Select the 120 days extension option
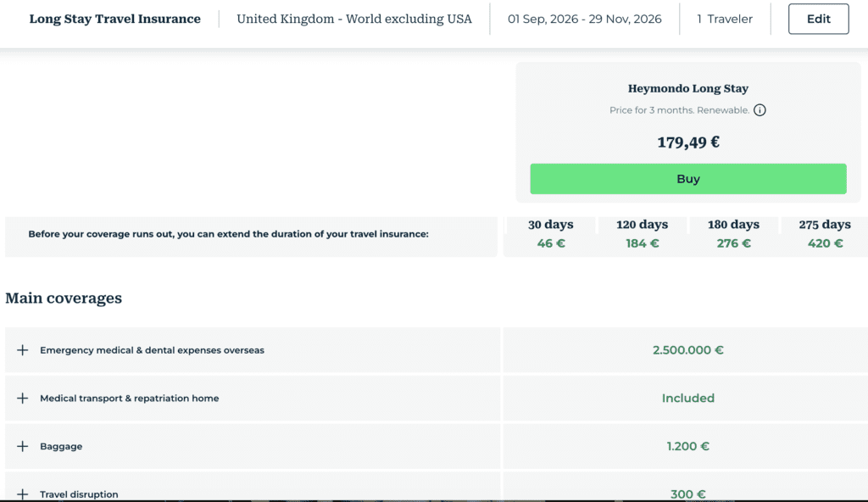The width and height of the screenshot is (868, 502). (x=642, y=234)
